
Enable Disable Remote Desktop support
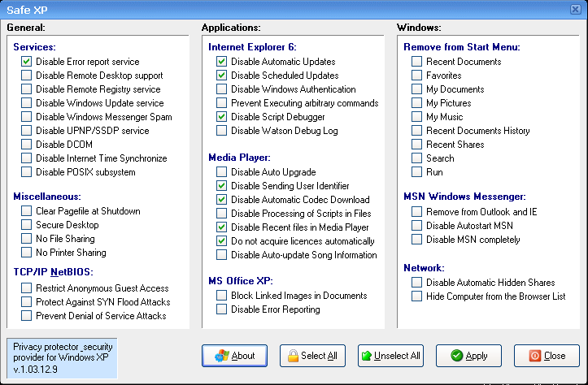pos(27,76)
